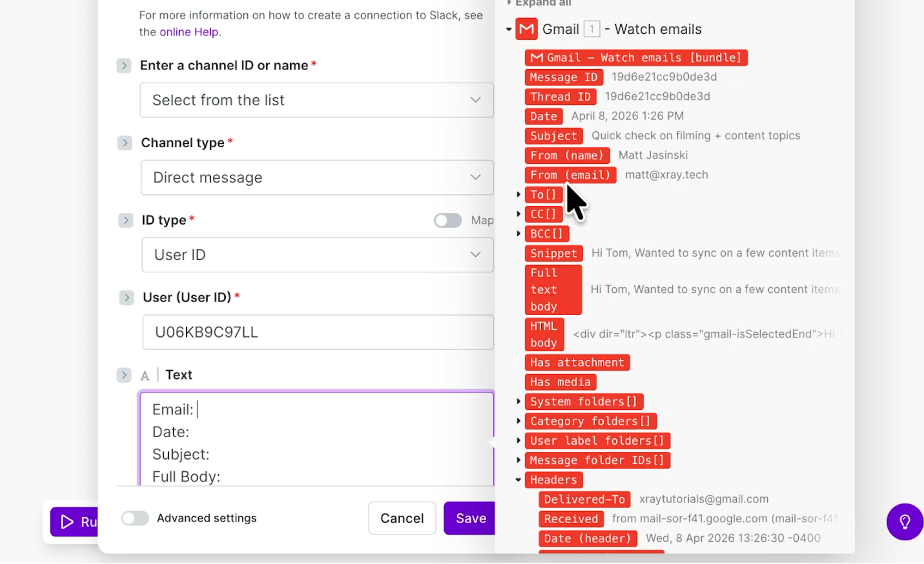Viewport: 924px width, 564px height.
Task: Expand the ID type field chevron
Action: [x=126, y=220]
